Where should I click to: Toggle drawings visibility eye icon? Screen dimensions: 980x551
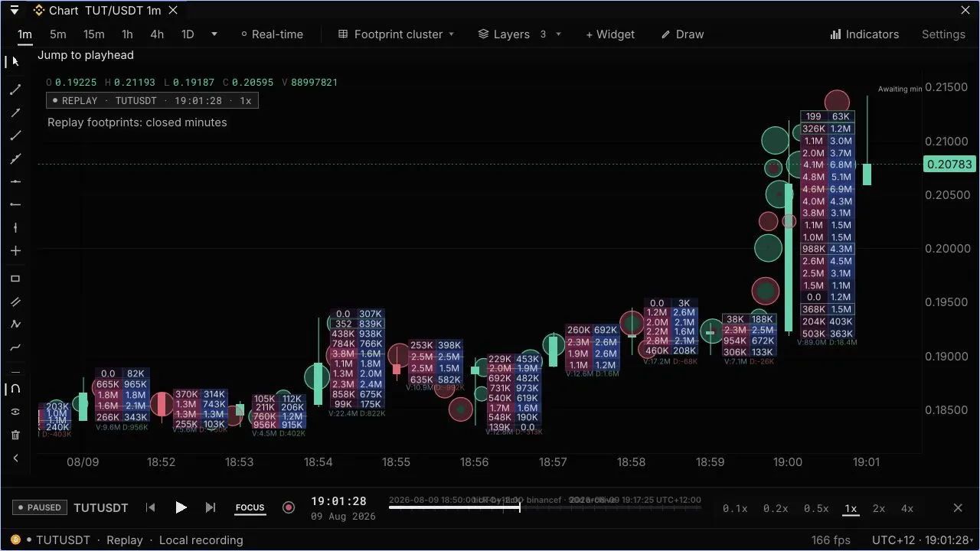15,412
